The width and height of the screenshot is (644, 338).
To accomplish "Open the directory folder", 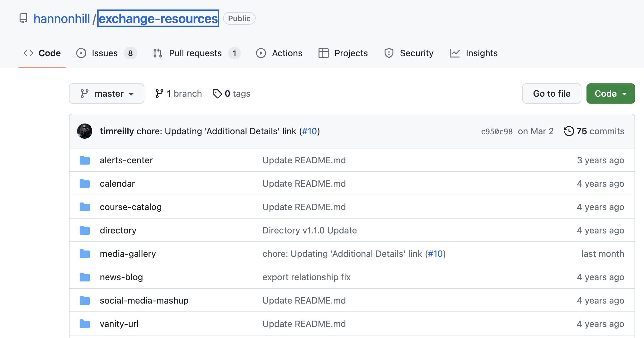I will 118,230.
